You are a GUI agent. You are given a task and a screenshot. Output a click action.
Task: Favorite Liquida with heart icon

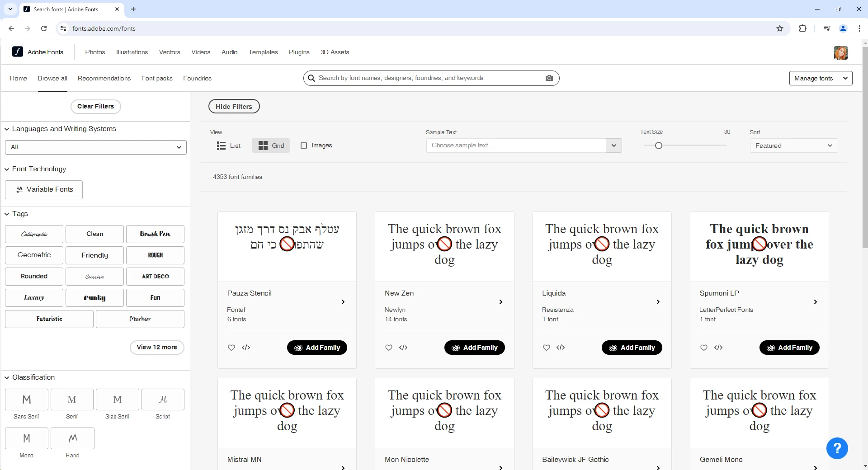pos(547,348)
